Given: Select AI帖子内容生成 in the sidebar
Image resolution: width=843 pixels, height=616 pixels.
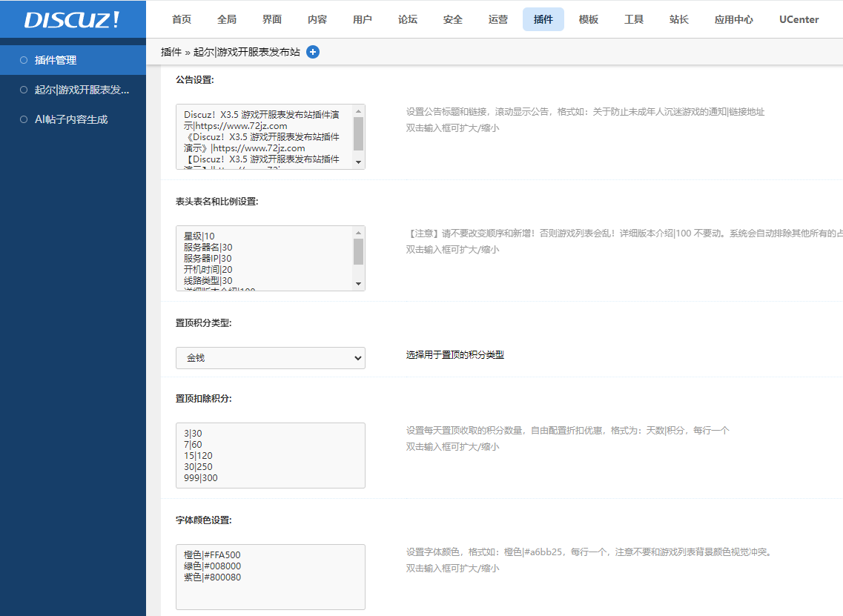Looking at the screenshot, I should point(73,119).
